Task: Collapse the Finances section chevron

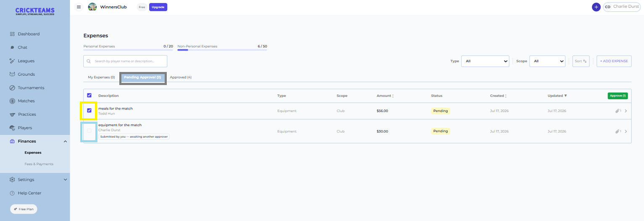Action: [x=65, y=141]
